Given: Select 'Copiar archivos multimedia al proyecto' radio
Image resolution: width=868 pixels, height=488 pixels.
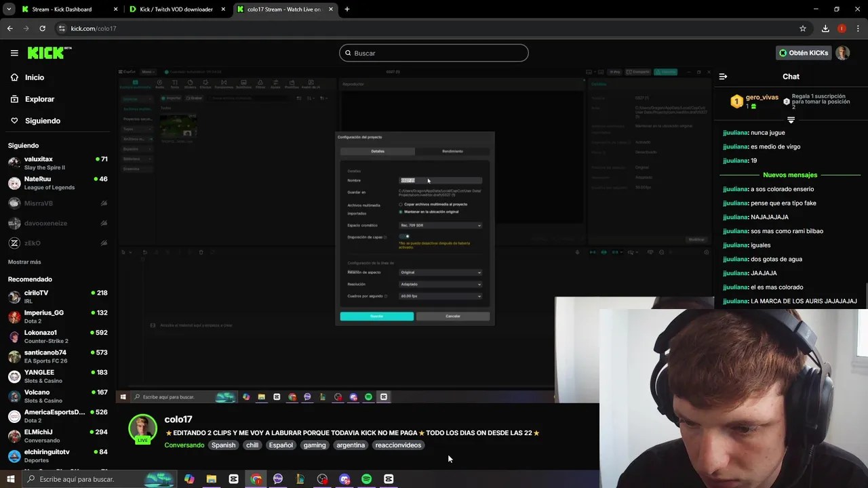Looking at the screenshot, I should [401, 204].
